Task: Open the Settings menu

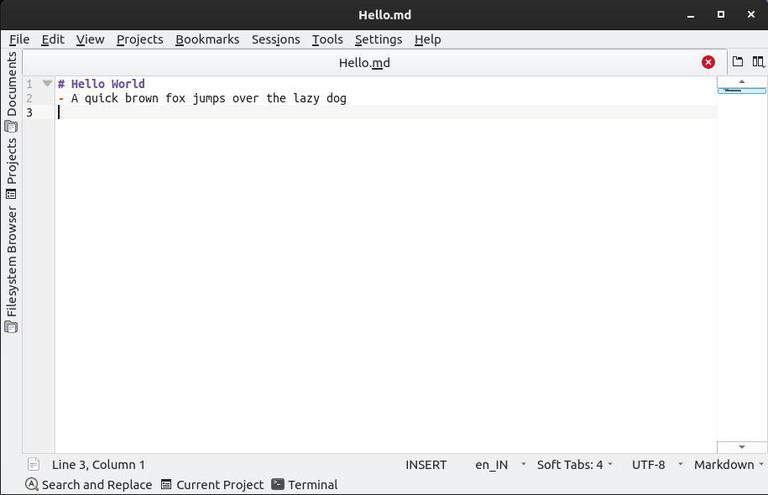Action: pyautogui.click(x=378, y=39)
